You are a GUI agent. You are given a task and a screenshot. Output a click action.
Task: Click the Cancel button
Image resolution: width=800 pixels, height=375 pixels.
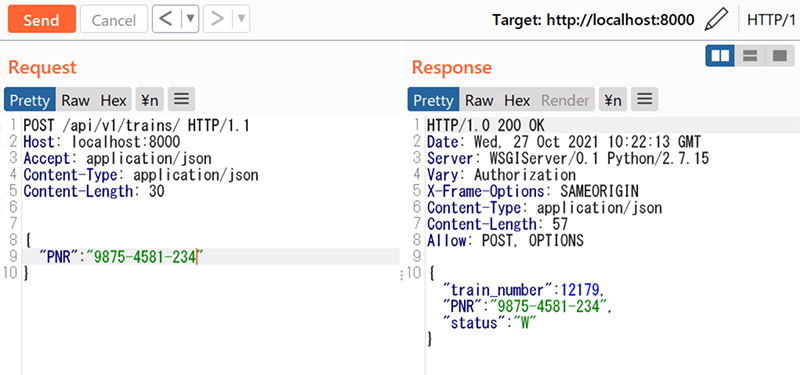[114, 19]
